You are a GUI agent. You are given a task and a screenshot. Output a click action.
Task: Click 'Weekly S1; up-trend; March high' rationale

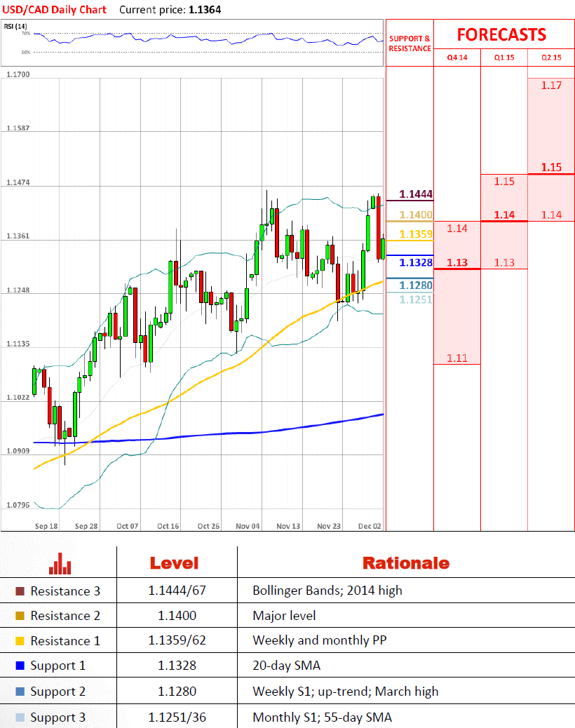(x=345, y=692)
